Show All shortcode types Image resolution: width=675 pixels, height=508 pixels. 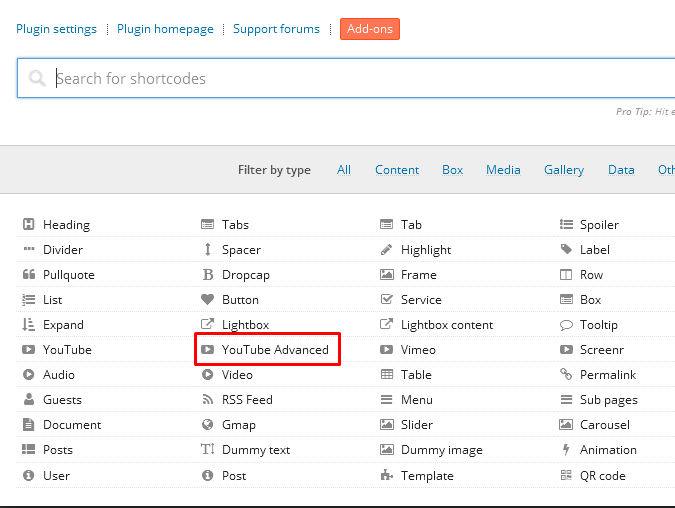[x=344, y=170]
